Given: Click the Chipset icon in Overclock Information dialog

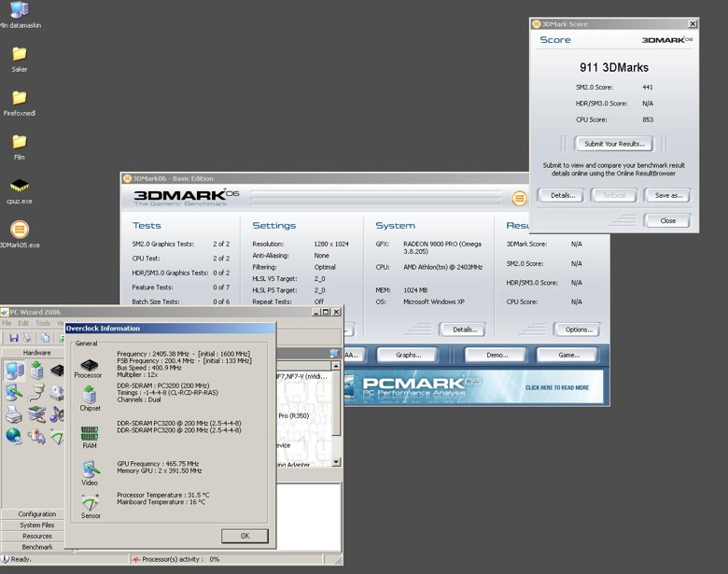Looking at the screenshot, I should pos(90,395).
